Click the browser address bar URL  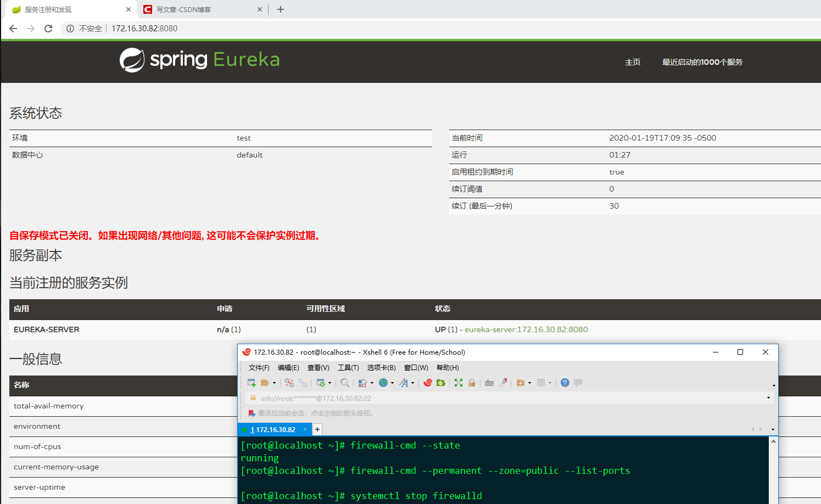point(144,29)
